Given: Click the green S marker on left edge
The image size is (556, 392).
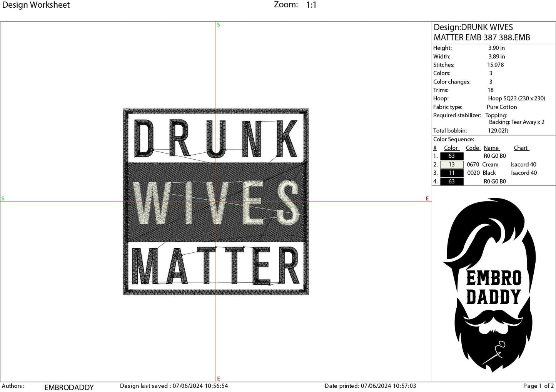Looking at the screenshot, I should coord(3,199).
